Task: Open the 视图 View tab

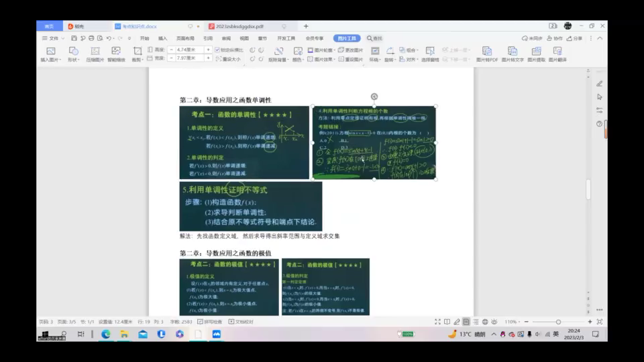Action: [x=244, y=38]
